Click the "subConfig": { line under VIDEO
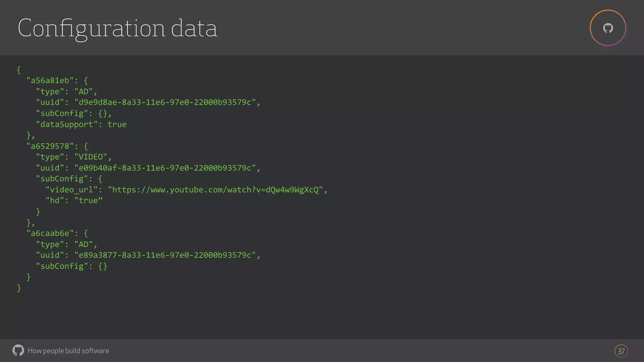This screenshot has width=644, height=362. click(x=69, y=179)
